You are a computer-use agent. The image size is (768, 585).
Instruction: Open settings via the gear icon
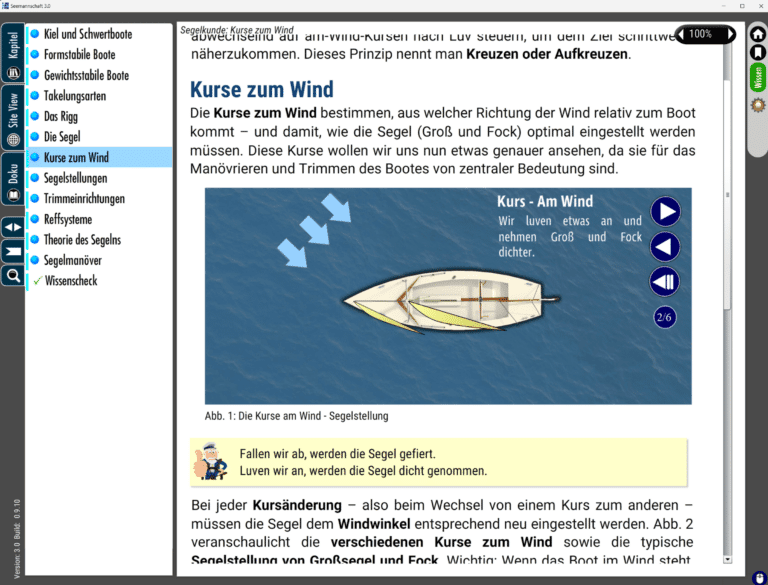(x=758, y=105)
